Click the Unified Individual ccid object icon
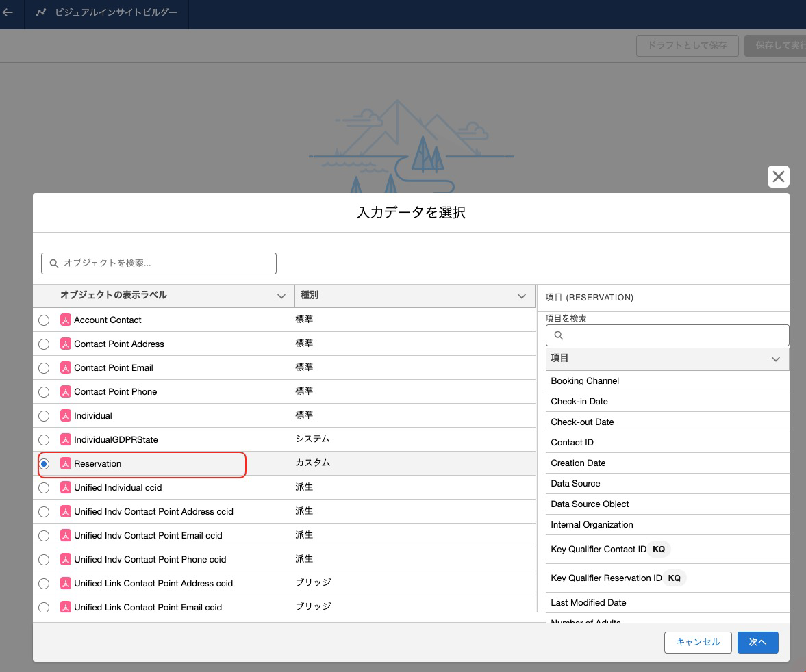Screen dimensions: 806x672 tap(65, 487)
